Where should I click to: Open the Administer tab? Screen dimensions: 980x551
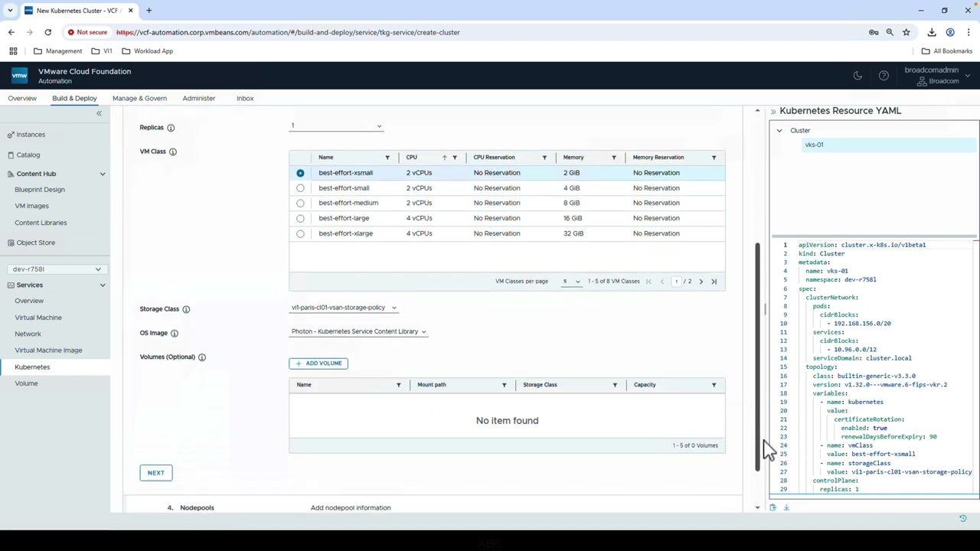coord(198,98)
